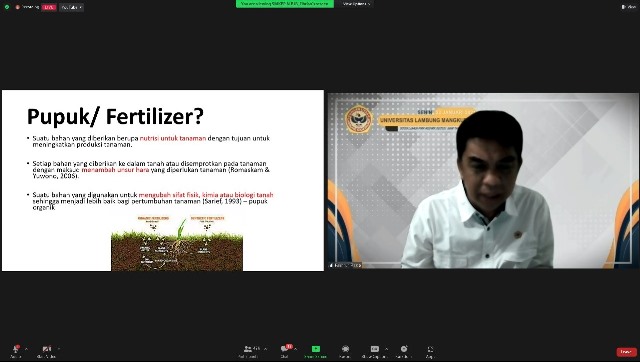The width and height of the screenshot is (640, 362).
Task: Click the Record icon in the toolbar
Action: (x=345, y=351)
